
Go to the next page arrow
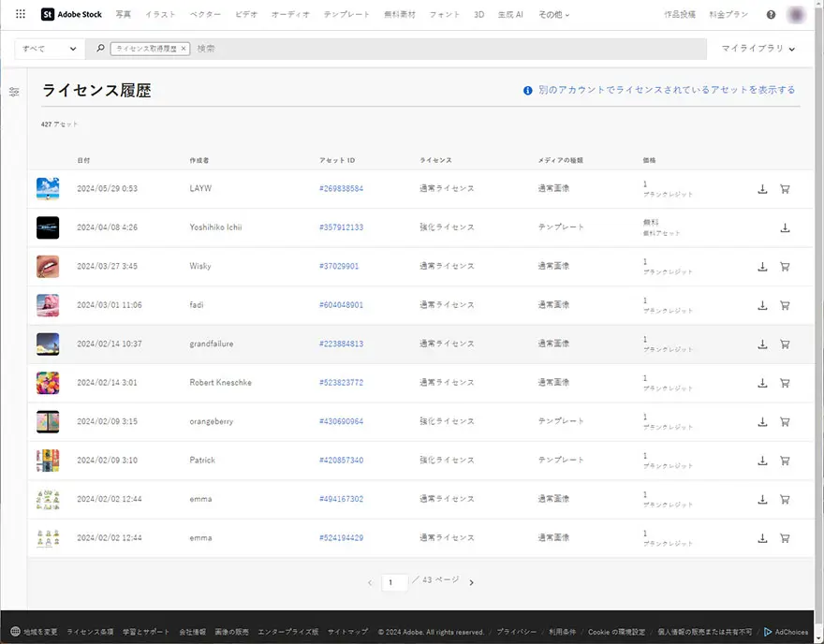click(471, 582)
